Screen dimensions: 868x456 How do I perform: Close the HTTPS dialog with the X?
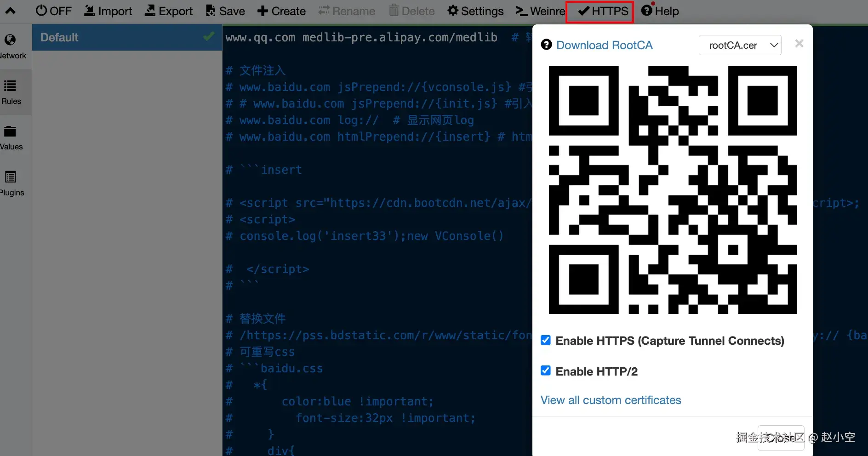tap(799, 43)
